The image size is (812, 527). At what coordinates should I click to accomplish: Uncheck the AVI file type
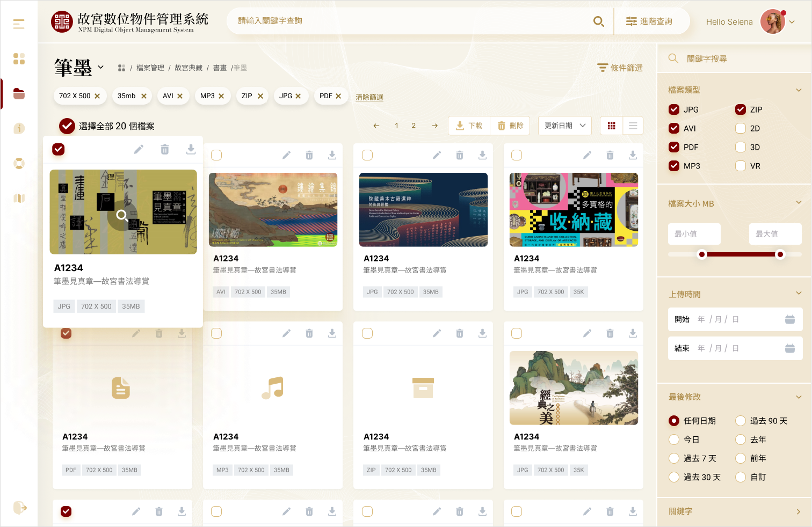pyautogui.click(x=674, y=128)
